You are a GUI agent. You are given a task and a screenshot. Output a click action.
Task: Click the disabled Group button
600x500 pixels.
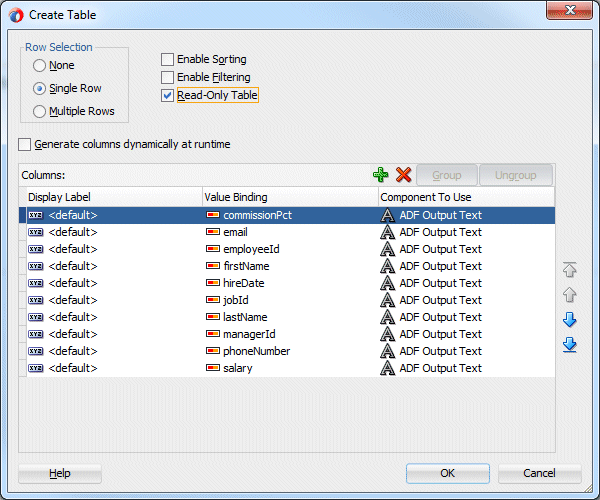click(447, 175)
